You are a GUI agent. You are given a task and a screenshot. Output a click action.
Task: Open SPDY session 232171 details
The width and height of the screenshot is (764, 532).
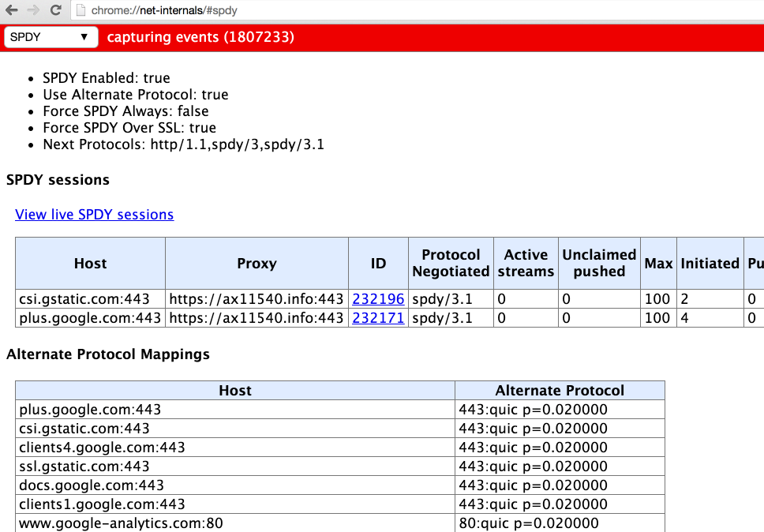click(378, 317)
